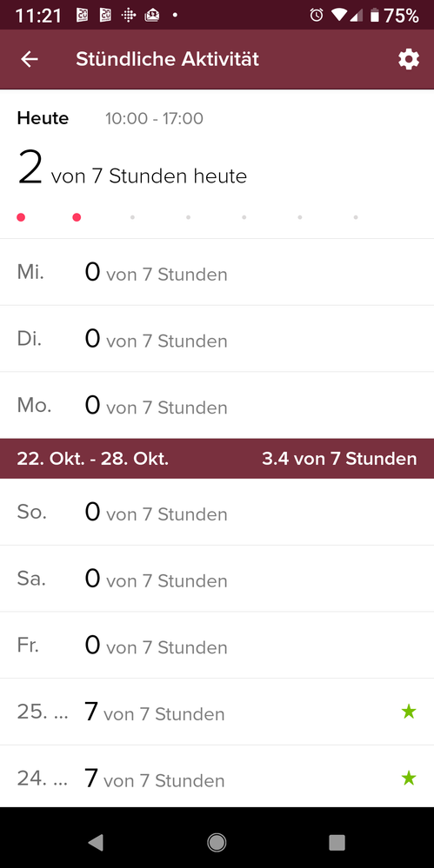This screenshot has height=868, width=434.
Task: Open the Sa. day entry
Action: (217, 579)
